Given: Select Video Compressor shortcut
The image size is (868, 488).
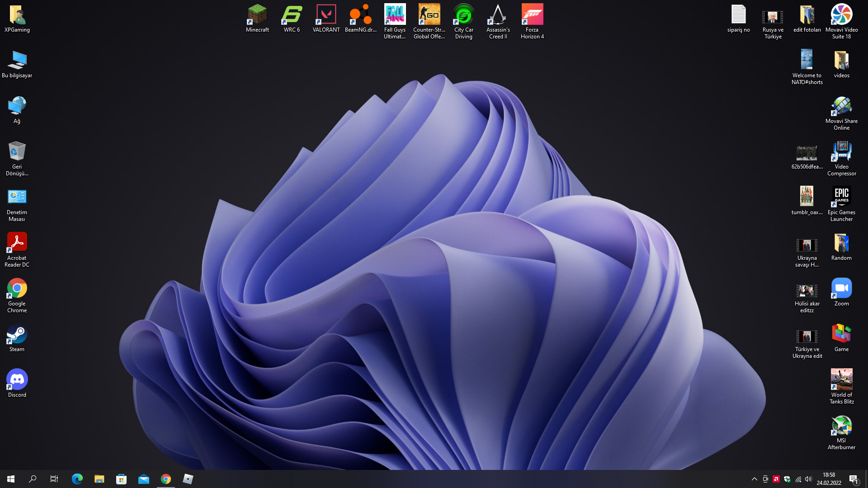Looking at the screenshot, I should coord(842,159).
